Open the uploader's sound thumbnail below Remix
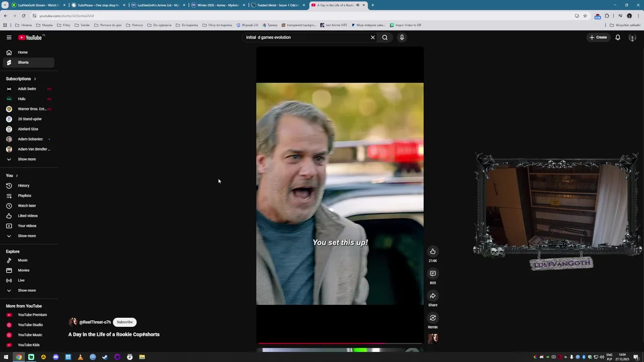The width and height of the screenshot is (644, 362). [433, 338]
